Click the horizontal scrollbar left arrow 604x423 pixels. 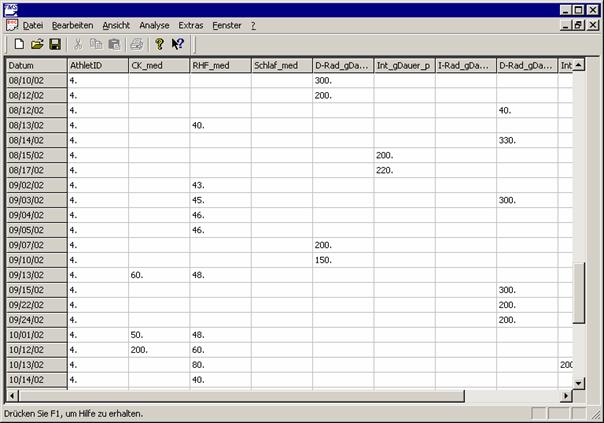[x=12, y=396]
